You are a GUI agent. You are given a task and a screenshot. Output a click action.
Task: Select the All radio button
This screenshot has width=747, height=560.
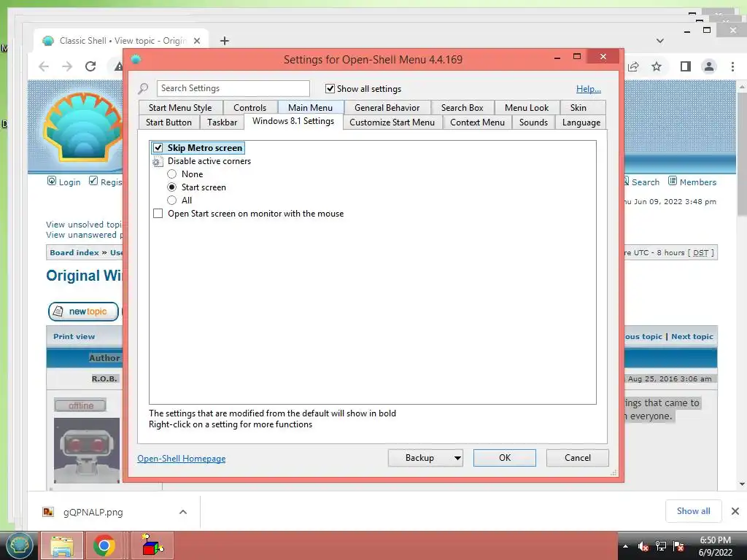coord(172,201)
